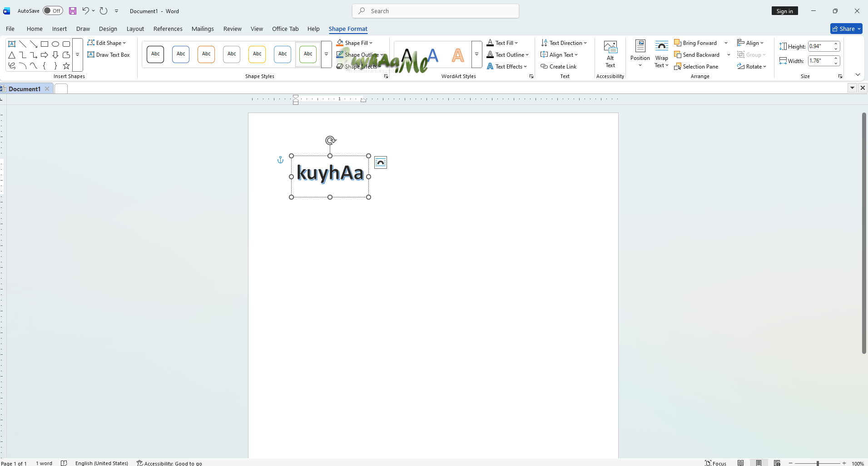Image resolution: width=868 pixels, height=466 pixels.
Task: Click the Width value field
Action: point(820,60)
